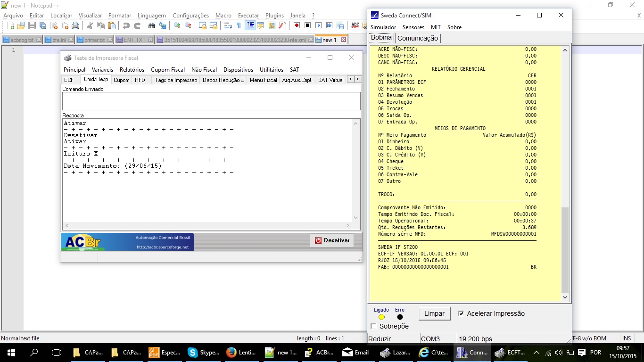Open the Comunicação tab in Sweda Connect
The image size is (644, 362).
[418, 38]
